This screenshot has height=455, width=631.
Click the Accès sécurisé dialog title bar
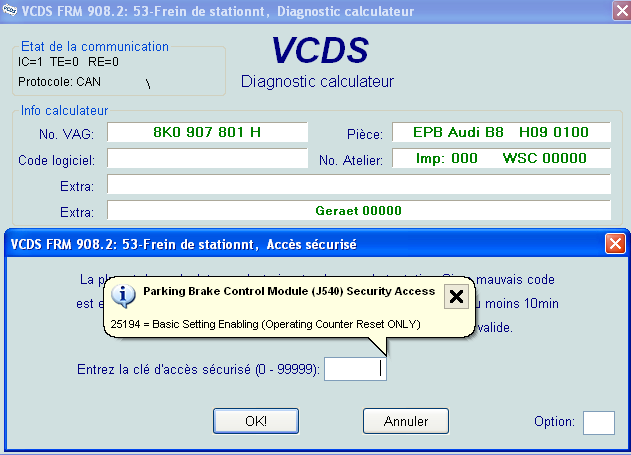click(x=300, y=243)
